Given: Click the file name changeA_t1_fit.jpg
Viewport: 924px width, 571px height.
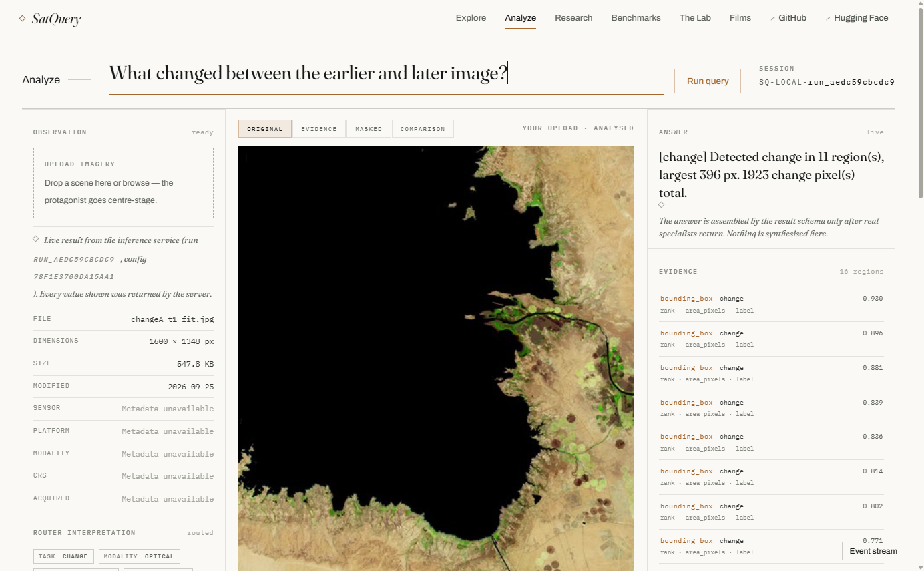Looking at the screenshot, I should click(172, 319).
